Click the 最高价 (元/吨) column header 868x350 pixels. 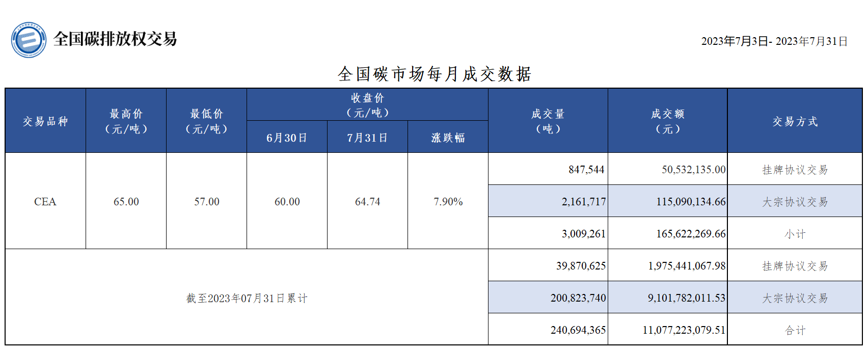pyautogui.click(x=126, y=121)
